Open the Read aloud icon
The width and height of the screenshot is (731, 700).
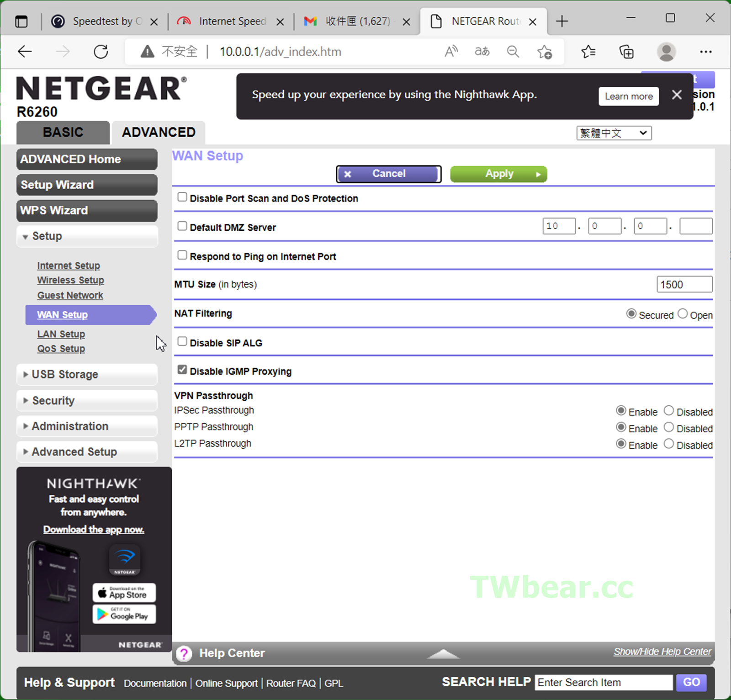451,52
